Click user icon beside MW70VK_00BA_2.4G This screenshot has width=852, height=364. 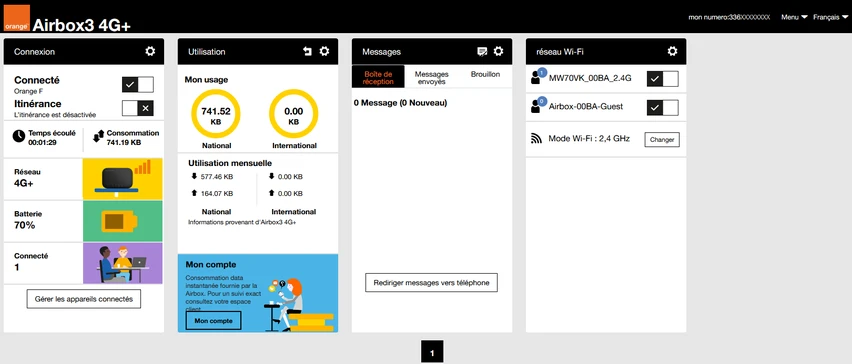(x=537, y=77)
